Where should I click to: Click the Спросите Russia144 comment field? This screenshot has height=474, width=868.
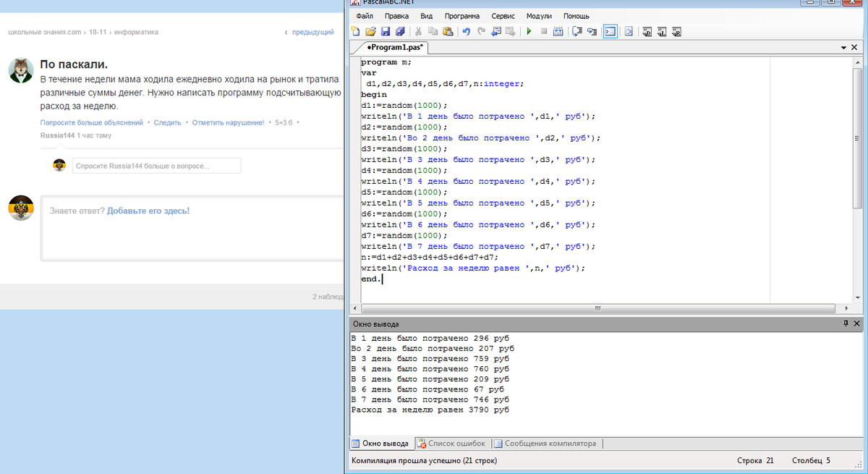click(x=156, y=166)
